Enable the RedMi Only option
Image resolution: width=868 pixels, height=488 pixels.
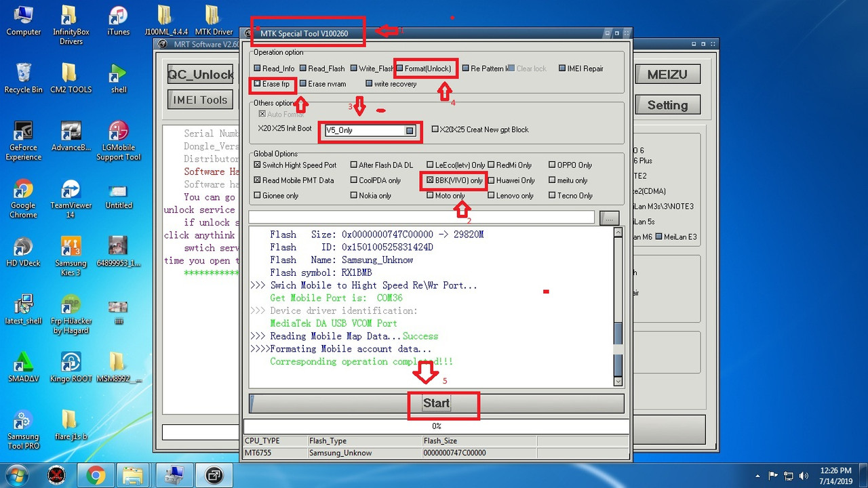(491, 165)
